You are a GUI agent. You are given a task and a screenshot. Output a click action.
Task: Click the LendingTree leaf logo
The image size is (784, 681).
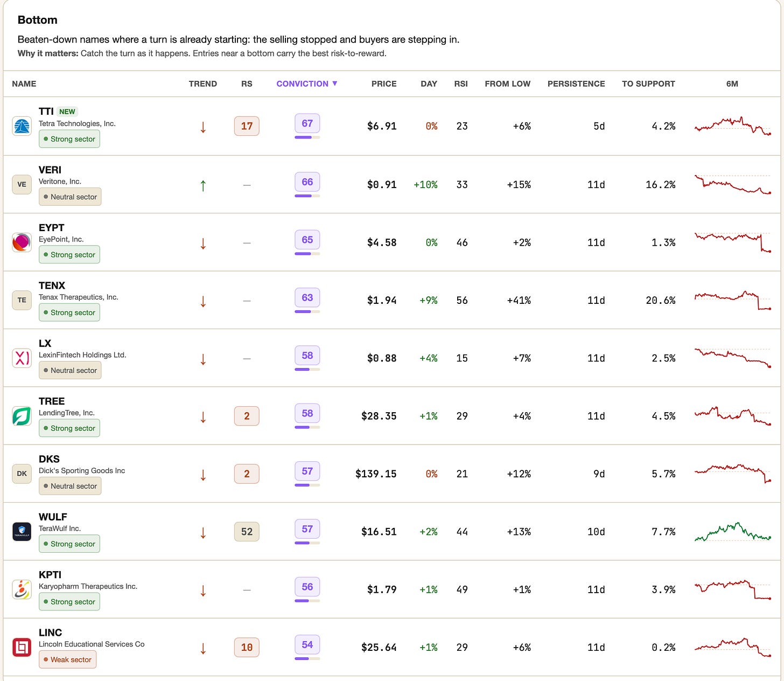pos(22,416)
